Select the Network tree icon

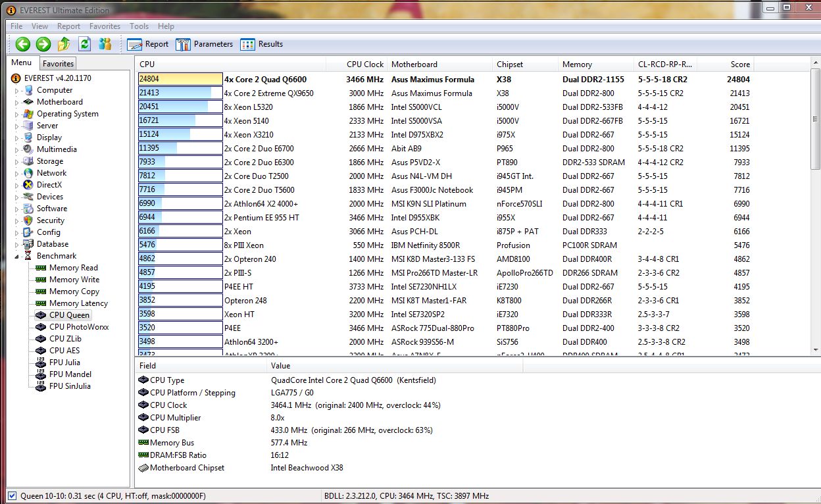[x=28, y=173]
